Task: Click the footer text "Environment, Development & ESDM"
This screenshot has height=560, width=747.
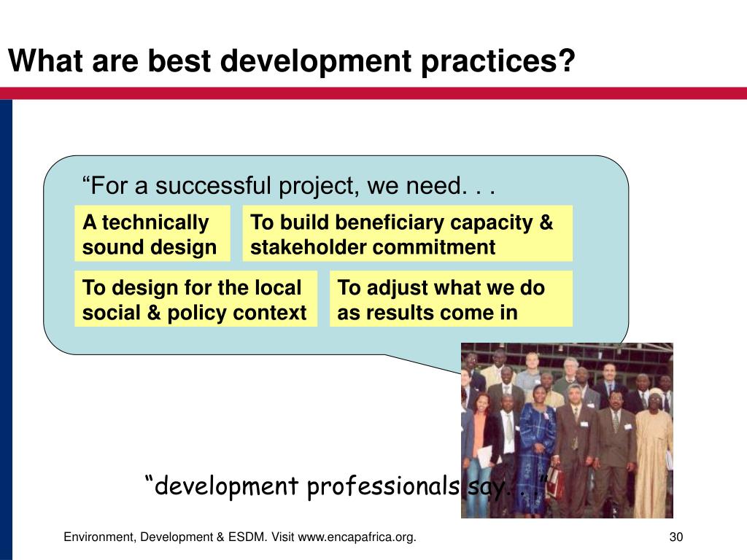Action: click(164, 537)
